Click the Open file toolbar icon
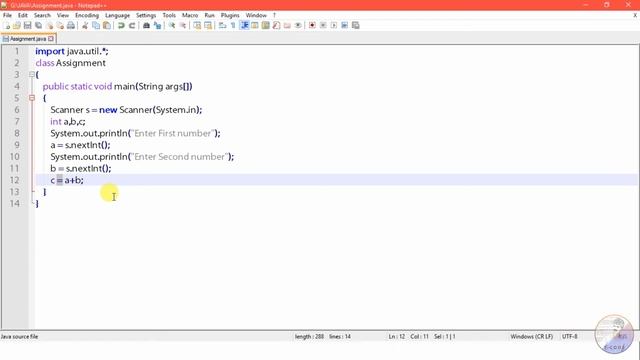The image size is (640, 360). point(17,25)
